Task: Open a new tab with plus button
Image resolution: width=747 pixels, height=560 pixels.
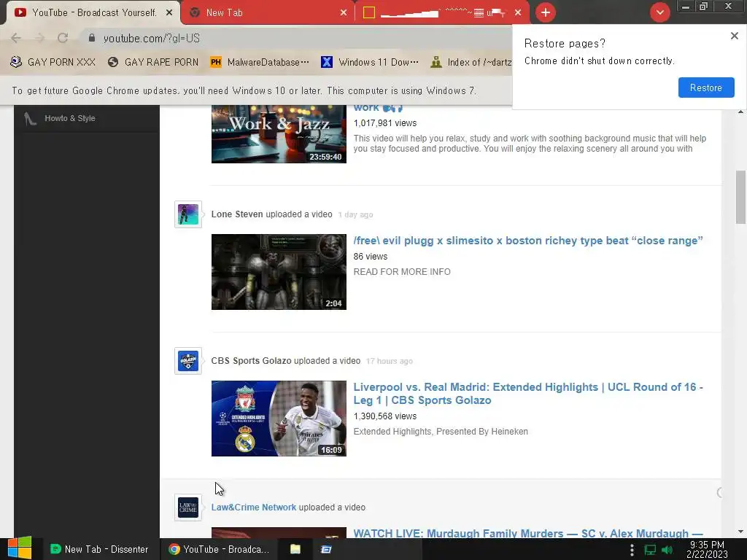Action: [x=546, y=12]
